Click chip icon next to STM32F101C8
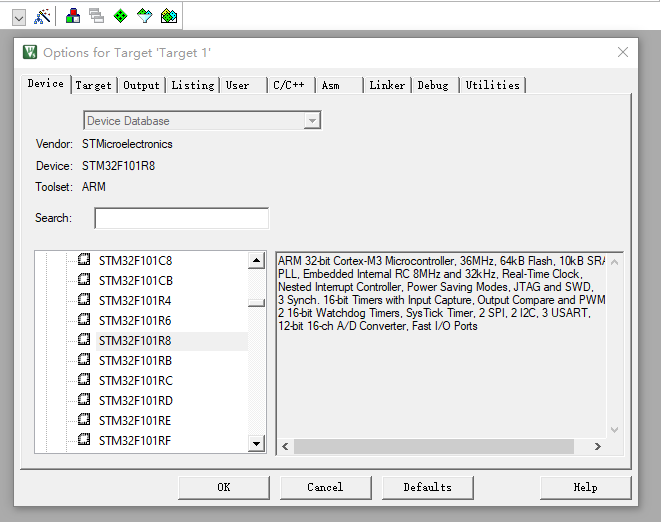The height and width of the screenshot is (522, 661). pyautogui.click(x=84, y=259)
